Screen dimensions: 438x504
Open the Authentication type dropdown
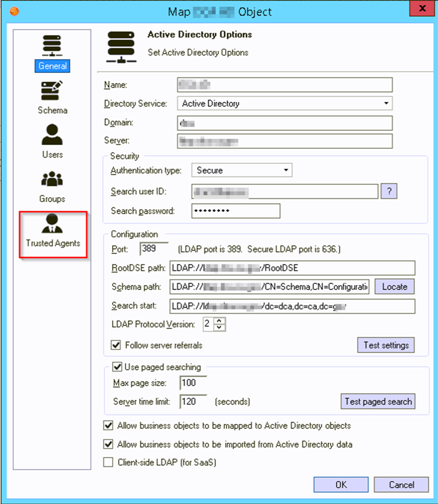point(286,170)
